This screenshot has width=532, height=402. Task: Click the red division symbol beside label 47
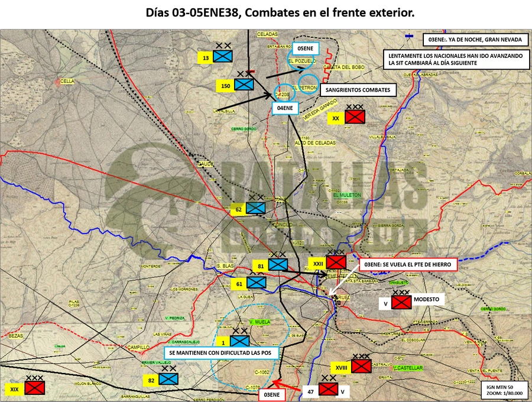[329, 389]
